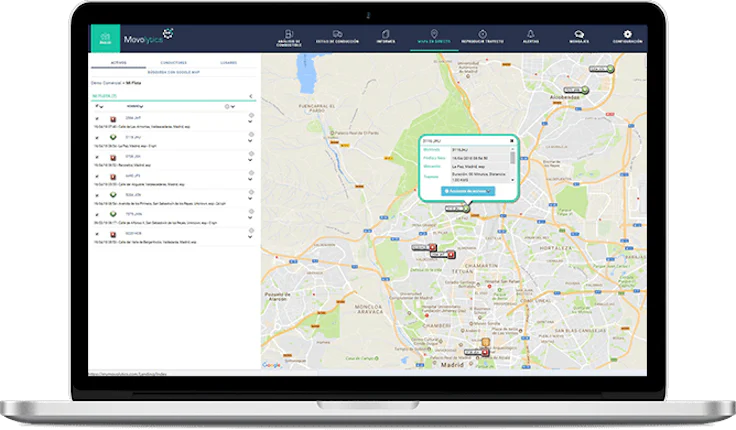The image size is (736, 430).
Task: Open the select-all checkbox dropdown in list header
Action: click(x=99, y=107)
